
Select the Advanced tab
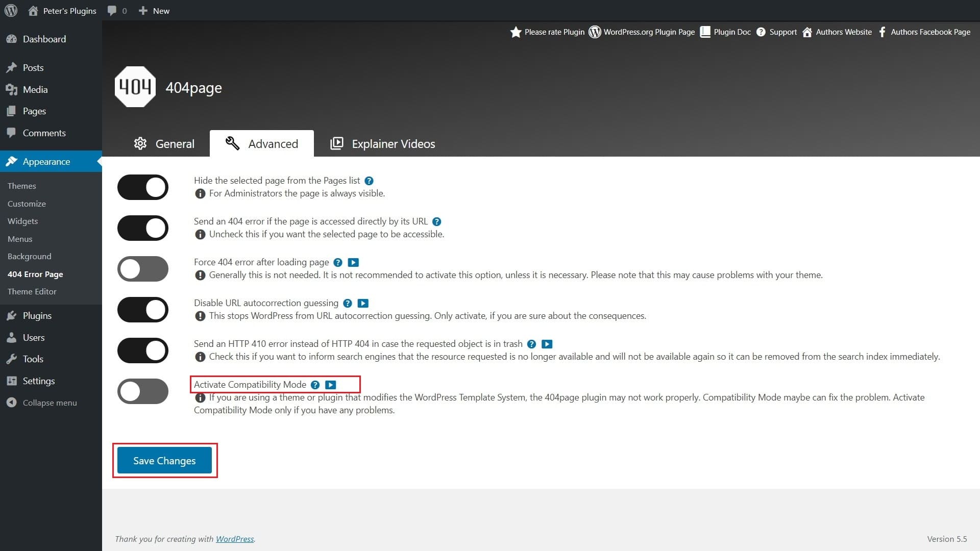(262, 143)
